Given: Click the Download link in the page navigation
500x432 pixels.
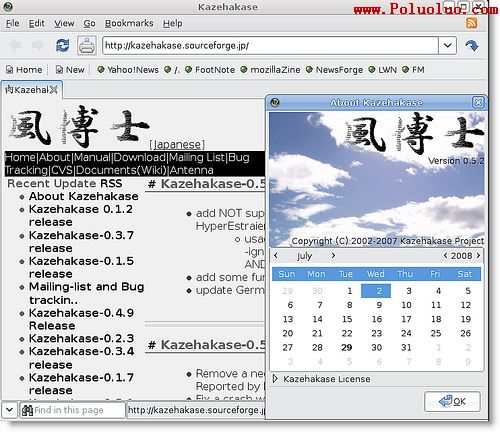Looking at the screenshot, I should click(x=140, y=157).
